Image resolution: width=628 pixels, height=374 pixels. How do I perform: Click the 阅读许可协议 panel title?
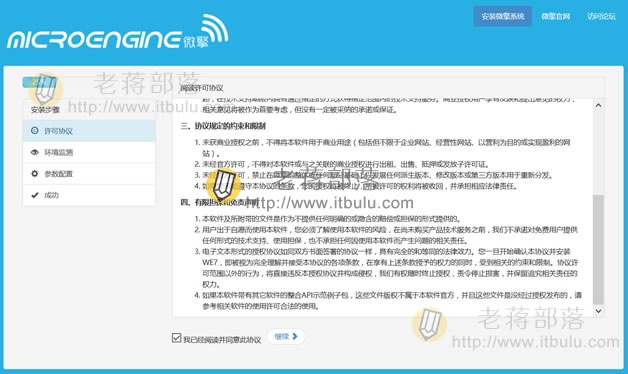[201, 88]
